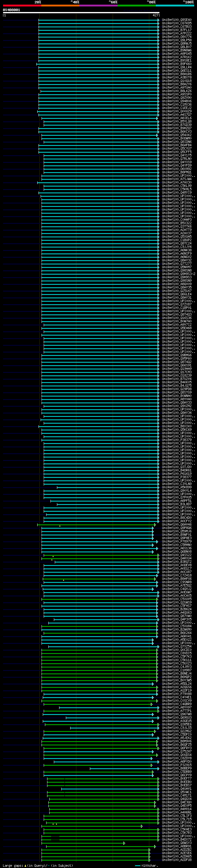Click the purple ~60% identity legend bar
Viewport: 197px width, 868px height.
(98, 6)
